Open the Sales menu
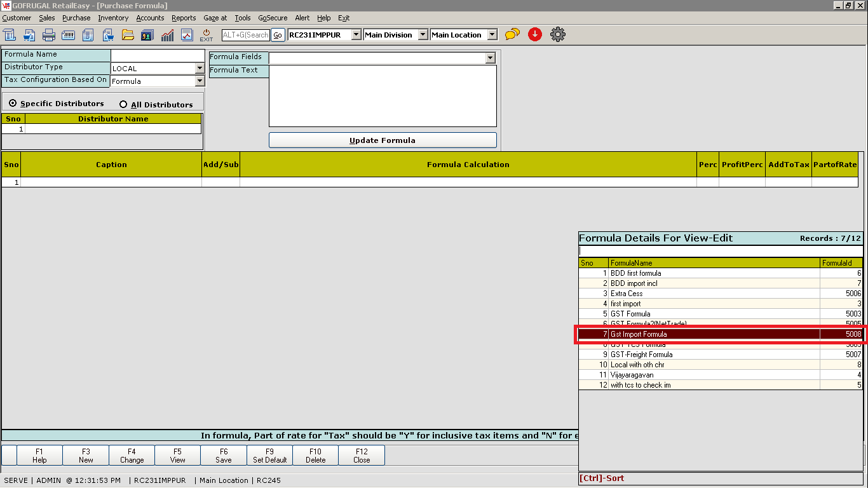The width and height of the screenshot is (868, 488). [x=47, y=18]
